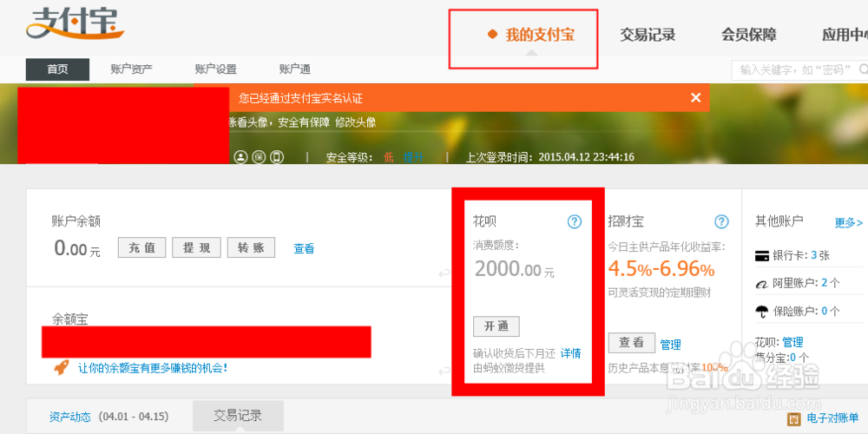Open 交易记录 in the top navigation

(648, 35)
